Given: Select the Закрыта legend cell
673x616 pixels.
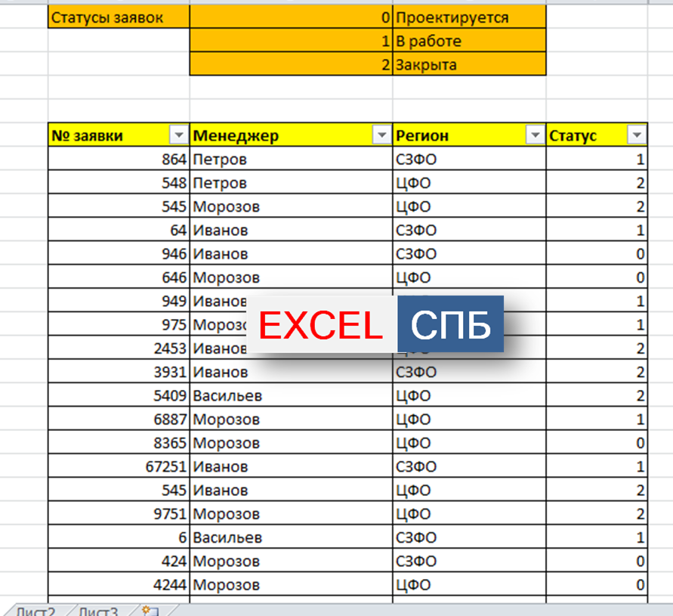Looking at the screenshot, I should click(x=468, y=64).
